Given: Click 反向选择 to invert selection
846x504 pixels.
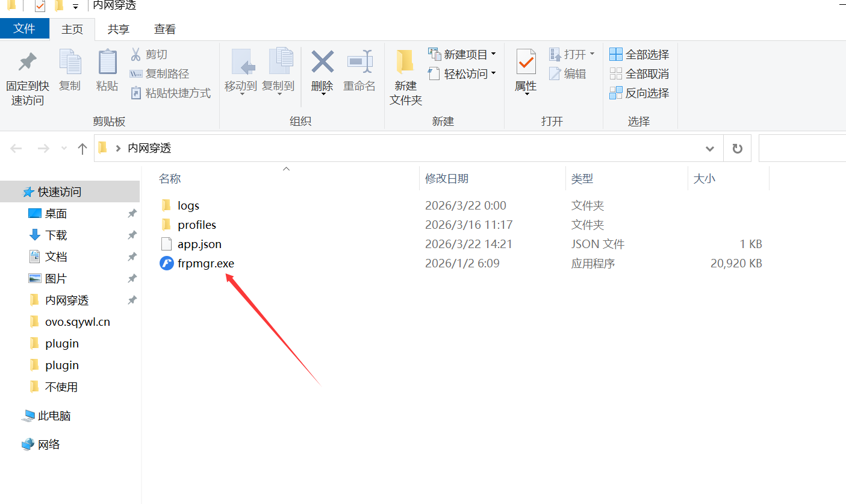Looking at the screenshot, I should pyautogui.click(x=639, y=93).
